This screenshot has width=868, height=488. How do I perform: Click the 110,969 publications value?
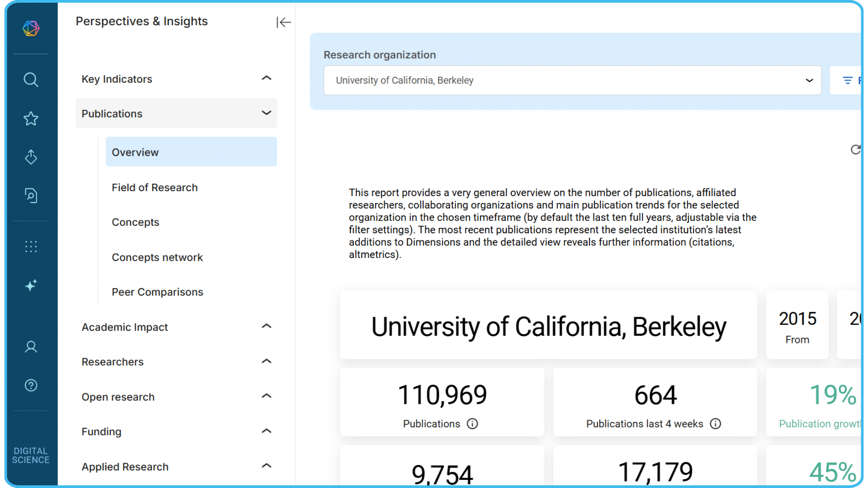pyautogui.click(x=442, y=395)
